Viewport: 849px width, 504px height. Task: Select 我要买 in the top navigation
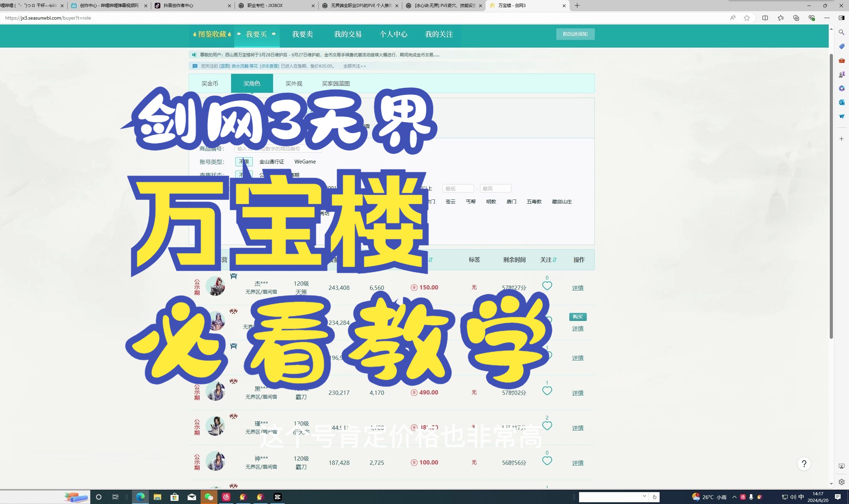[x=257, y=34]
